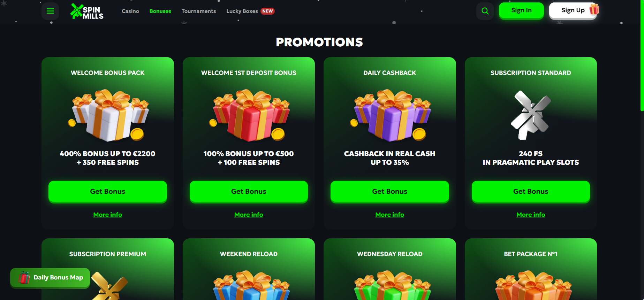Open More info under Subscription Standard
Screen dimensions: 644x300
531,215
